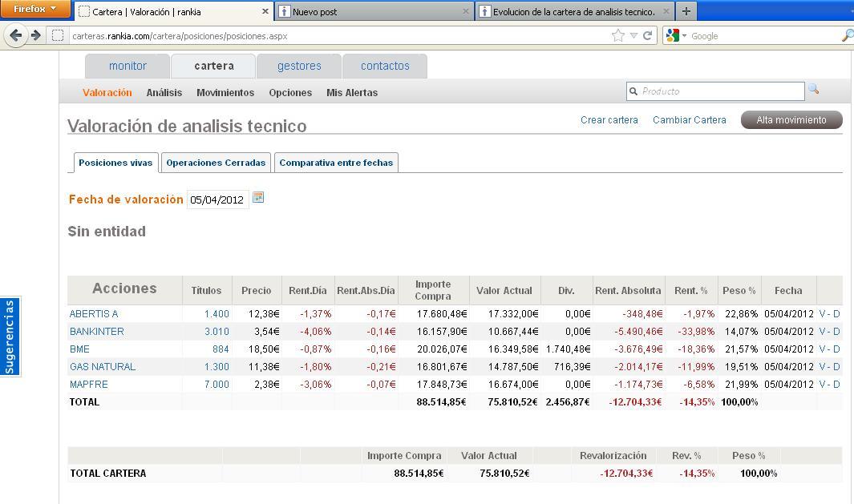Click Alta movimiento button

click(x=791, y=119)
